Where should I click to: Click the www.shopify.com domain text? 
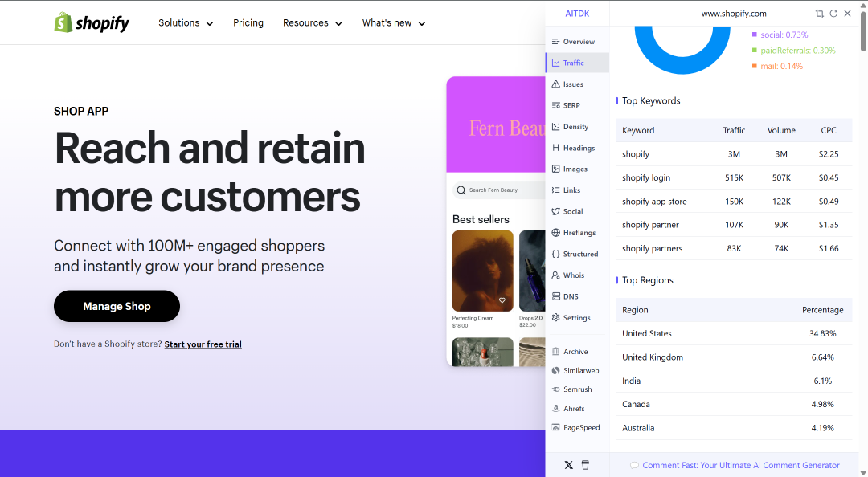734,14
